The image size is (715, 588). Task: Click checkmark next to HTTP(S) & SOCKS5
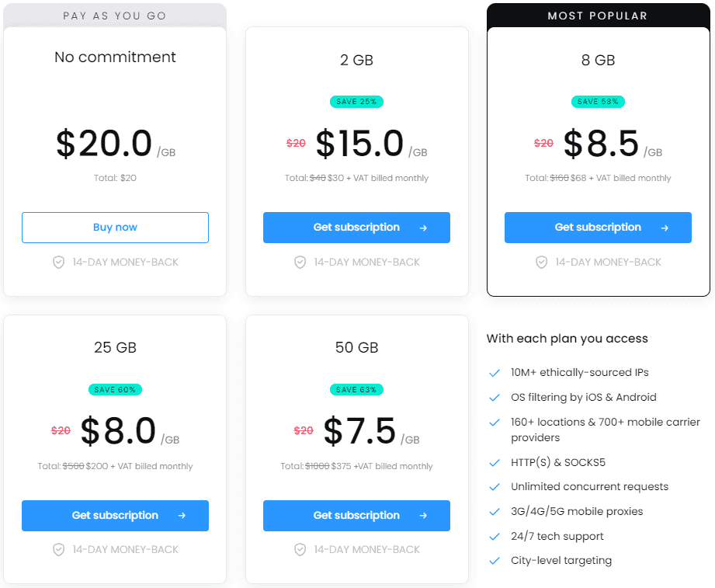[x=495, y=463]
